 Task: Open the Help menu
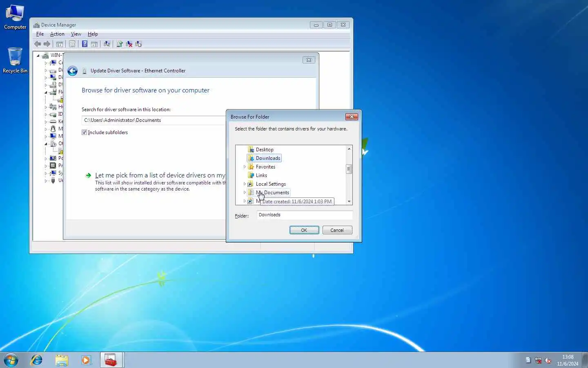(93, 34)
